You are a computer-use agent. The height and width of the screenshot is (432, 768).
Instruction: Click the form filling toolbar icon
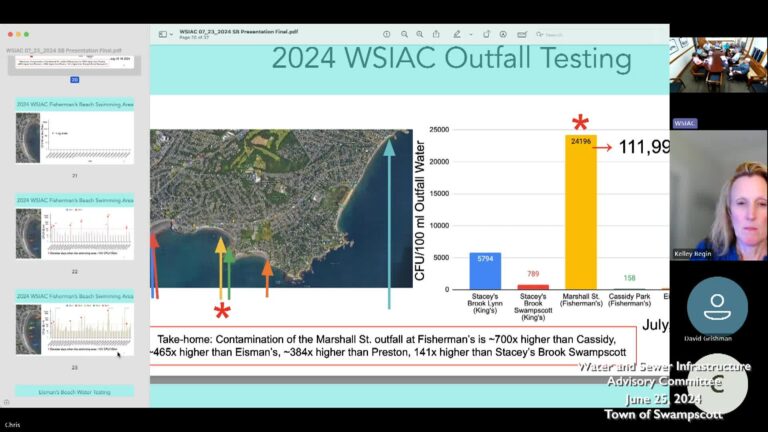524,34
